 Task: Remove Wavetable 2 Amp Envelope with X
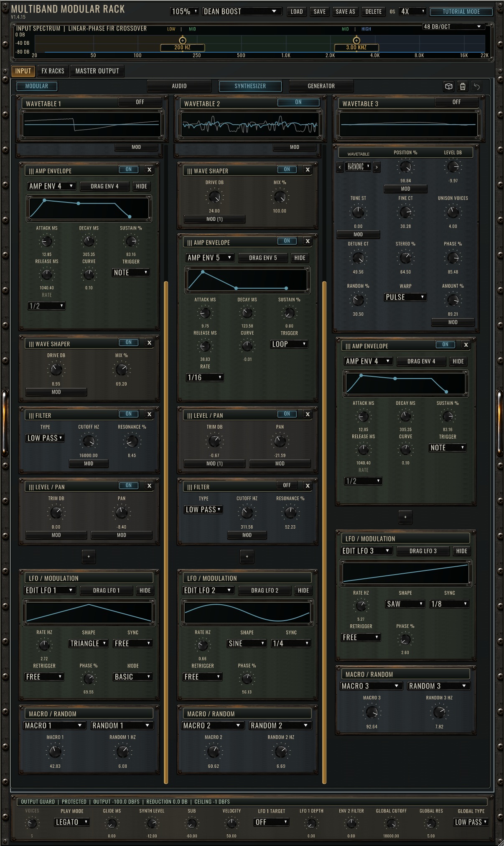[x=308, y=241]
